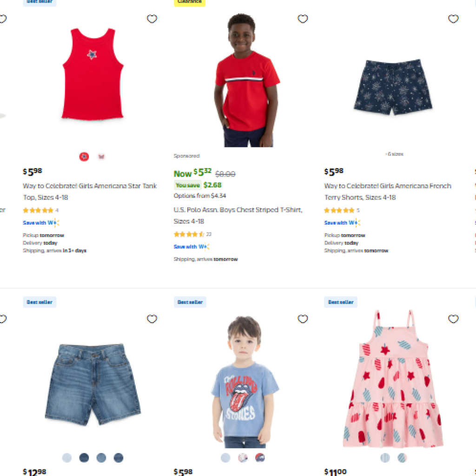Select the light blue denim shorts swatch
This screenshot has width=476, height=476.
(67, 457)
